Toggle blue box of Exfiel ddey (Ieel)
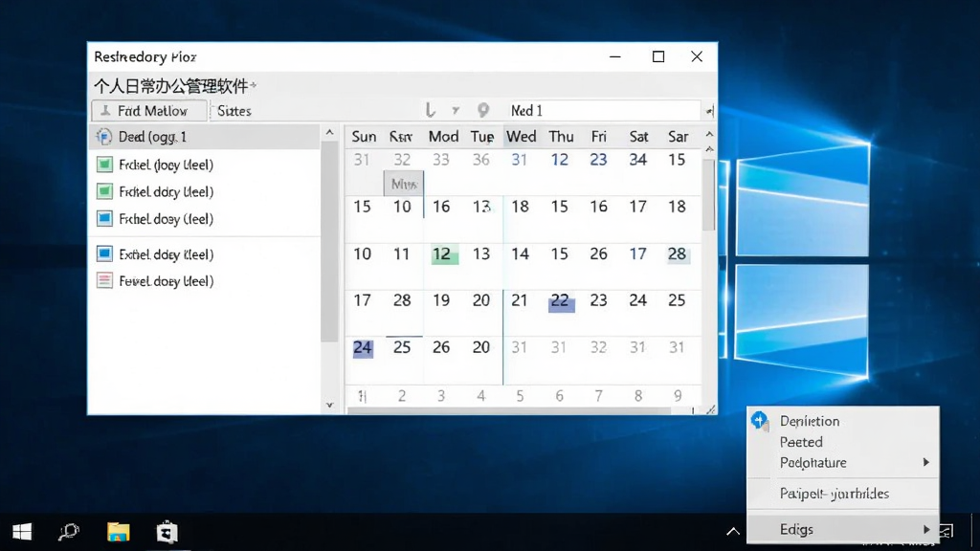980x551 pixels. point(104,253)
